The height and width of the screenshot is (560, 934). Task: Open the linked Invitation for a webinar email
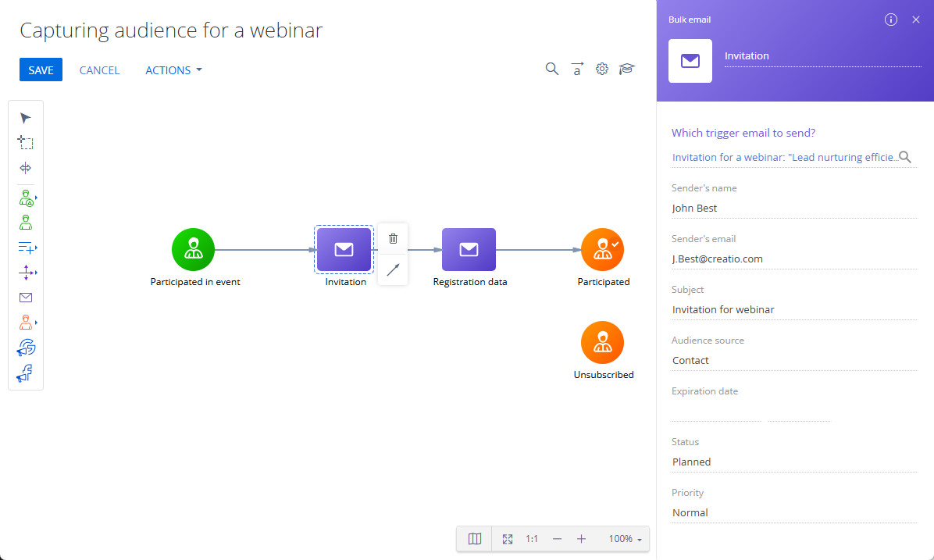[x=784, y=157]
